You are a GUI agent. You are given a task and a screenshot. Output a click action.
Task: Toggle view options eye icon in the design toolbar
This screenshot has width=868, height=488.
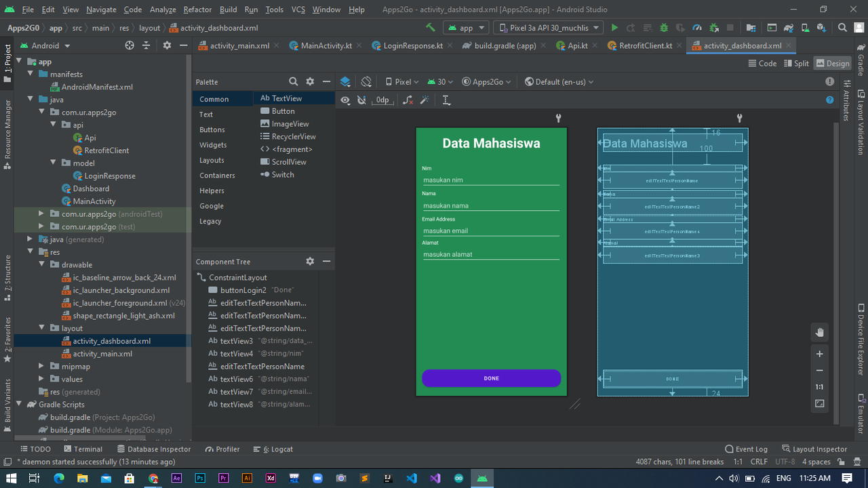tap(345, 100)
